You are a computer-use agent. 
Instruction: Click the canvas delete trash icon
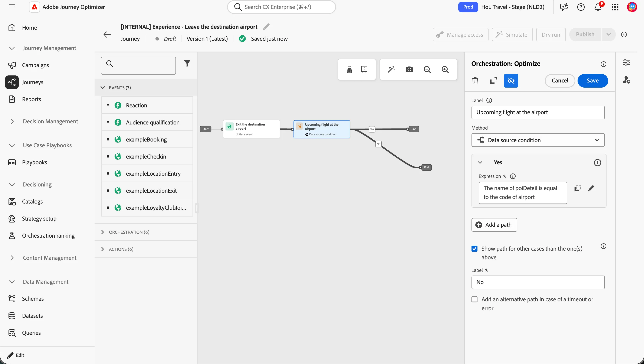pyautogui.click(x=349, y=69)
